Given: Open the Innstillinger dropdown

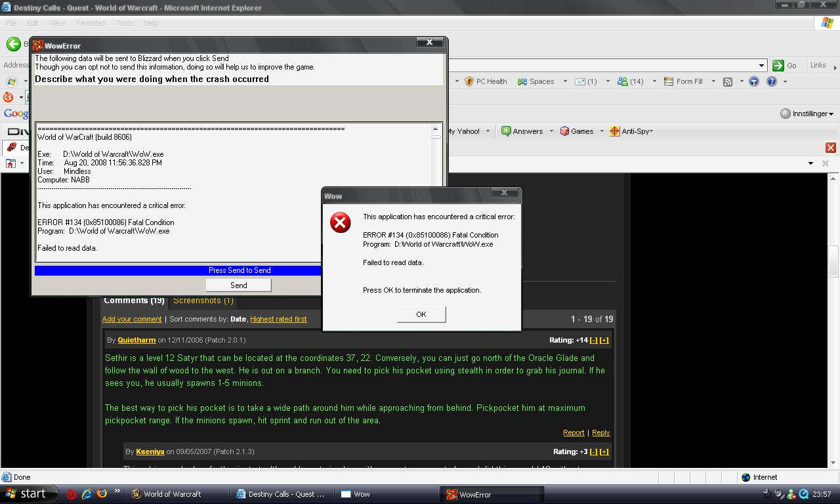Looking at the screenshot, I should [807, 114].
